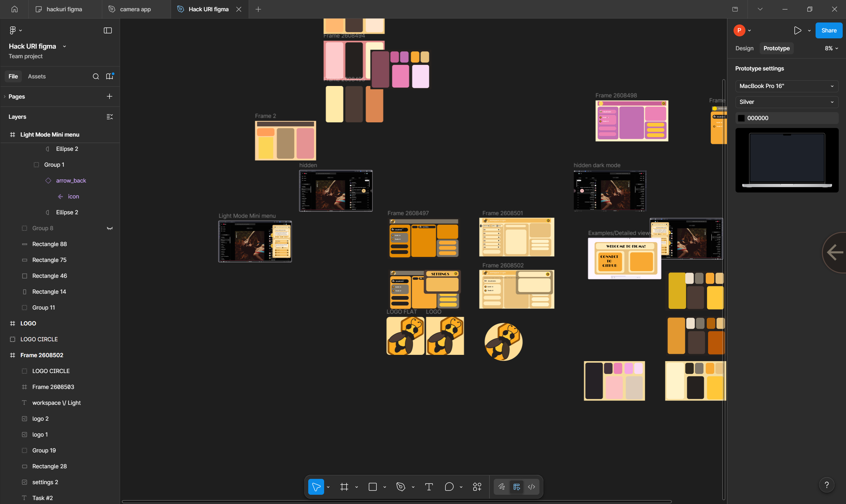Toggle Dev Mode in bottom toolbar

point(531,487)
